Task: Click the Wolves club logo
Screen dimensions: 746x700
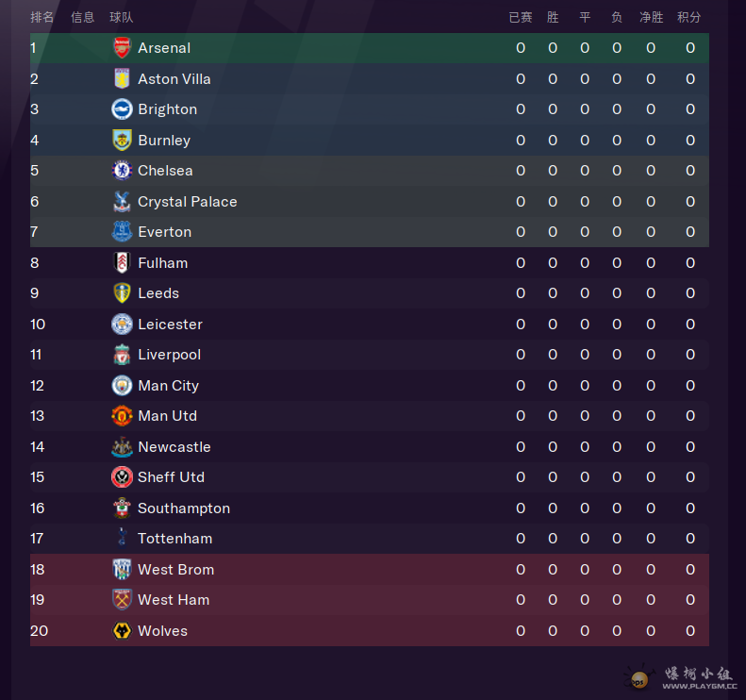Action: point(122,631)
